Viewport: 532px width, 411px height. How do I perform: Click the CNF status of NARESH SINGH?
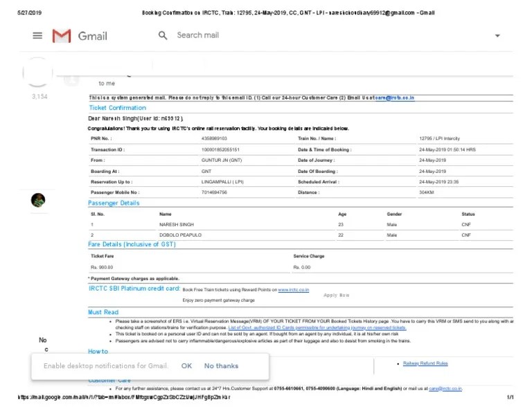(466, 225)
